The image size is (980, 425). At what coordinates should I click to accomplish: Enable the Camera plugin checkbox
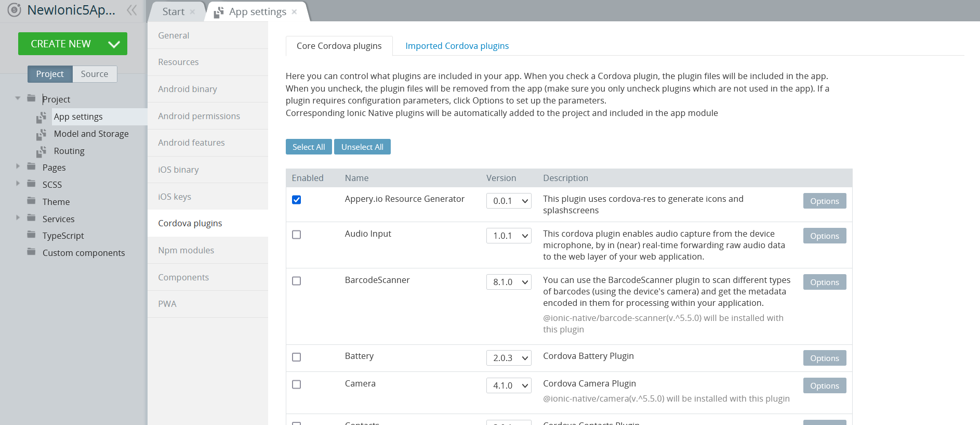297,384
